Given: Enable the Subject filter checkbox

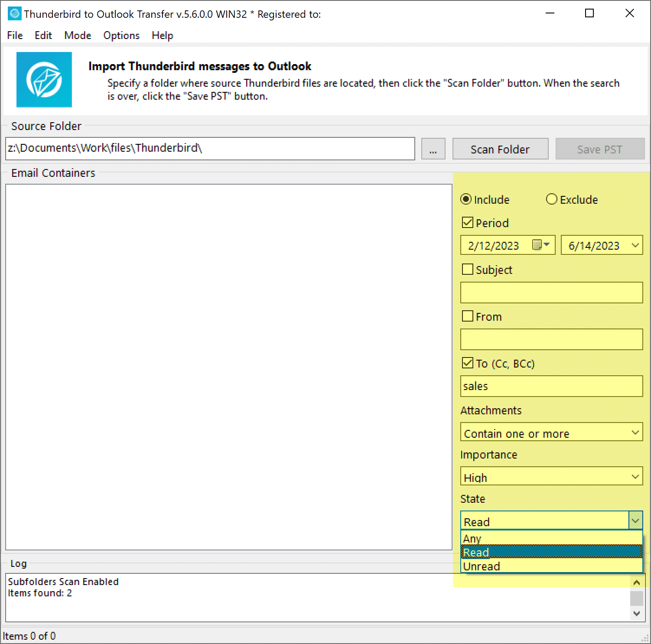Looking at the screenshot, I should [x=468, y=270].
